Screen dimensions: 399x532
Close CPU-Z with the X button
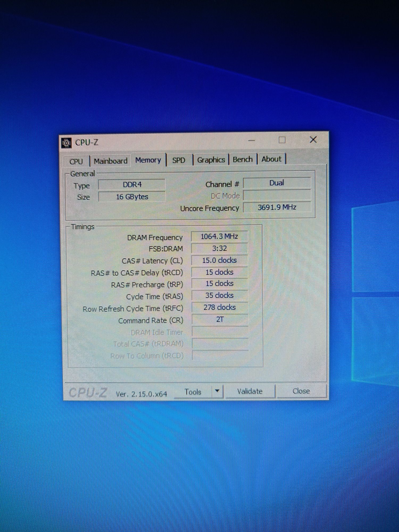(x=313, y=140)
